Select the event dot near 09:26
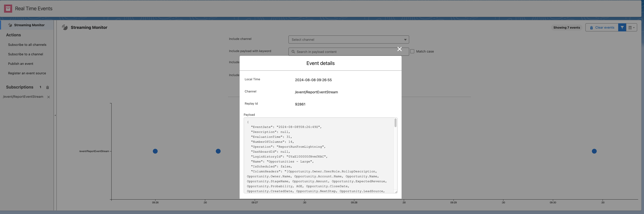Screen dimensions: 644x214 [x=155, y=151]
